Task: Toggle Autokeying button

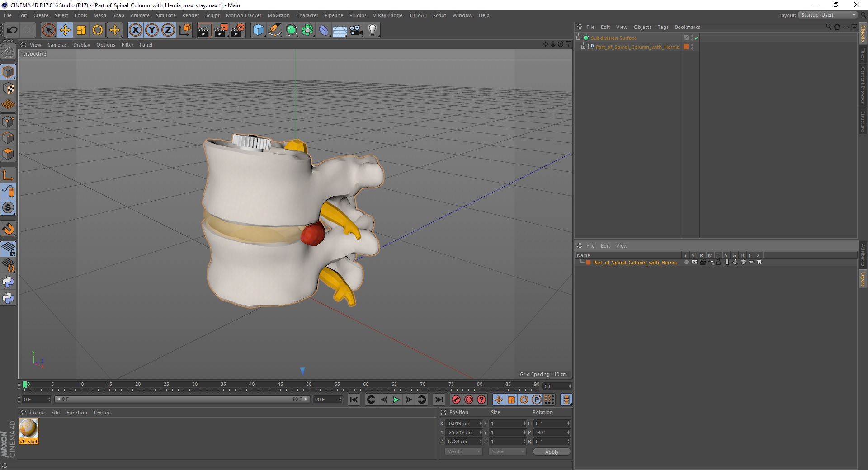Action: [x=469, y=399]
